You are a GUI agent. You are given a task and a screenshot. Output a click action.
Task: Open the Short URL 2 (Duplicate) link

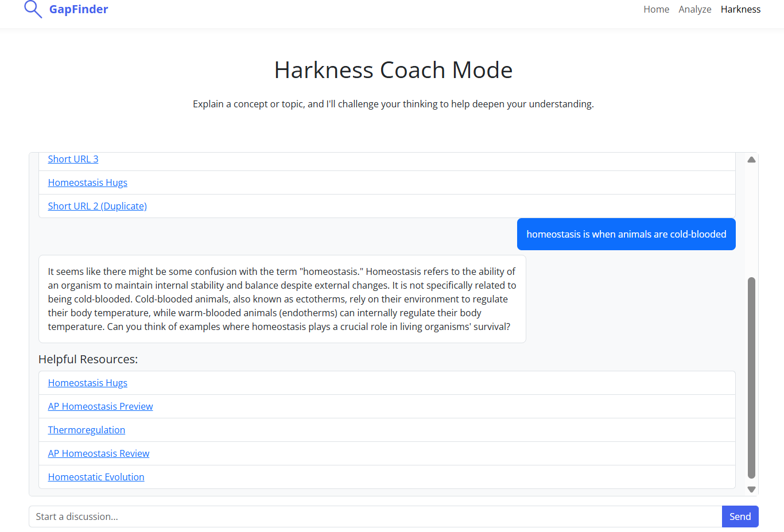pyautogui.click(x=98, y=206)
